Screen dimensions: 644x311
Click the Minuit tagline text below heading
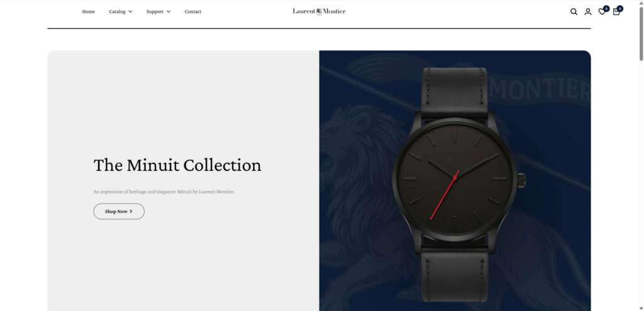click(164, 192)
